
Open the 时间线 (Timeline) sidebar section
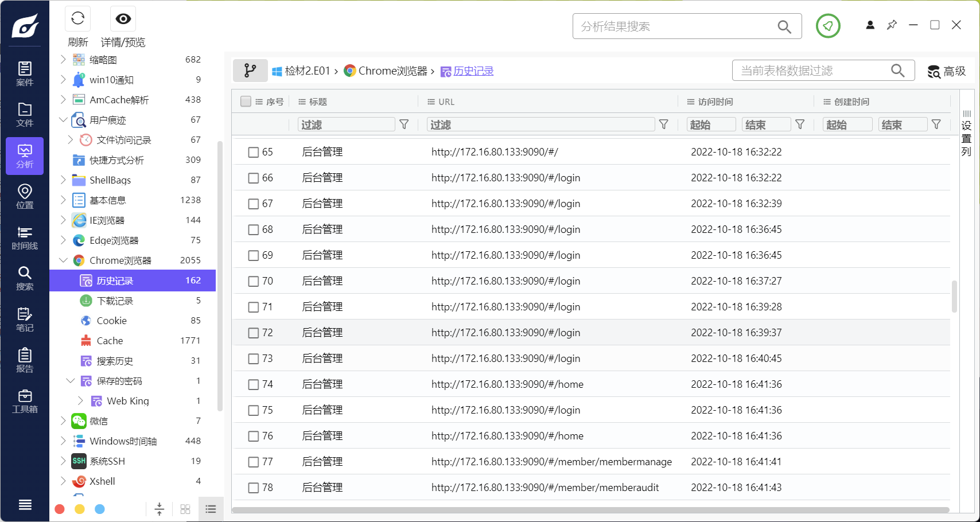point(25,238)
